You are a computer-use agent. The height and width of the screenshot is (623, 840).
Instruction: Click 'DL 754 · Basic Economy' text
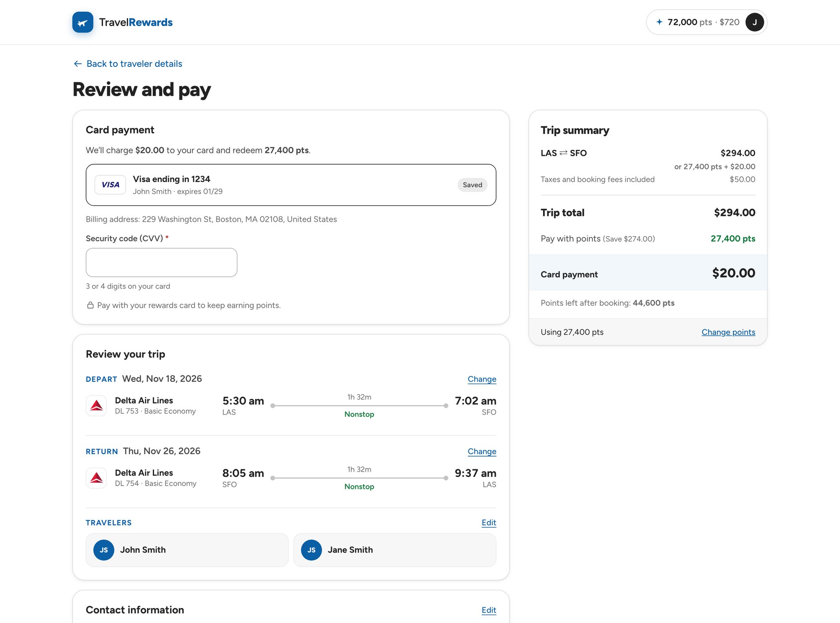[156, 484]
